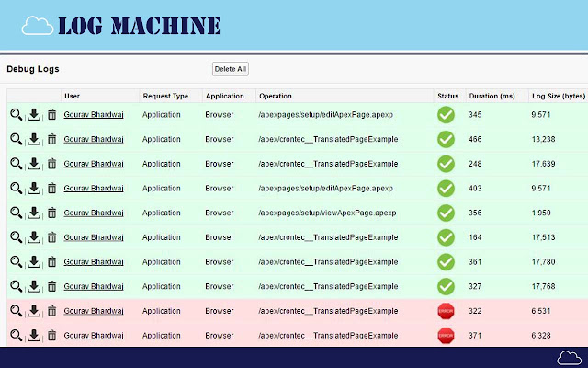Inspect the 361 ms log
The height and width of the screenshot is (368, 588).
coord(17,261)
